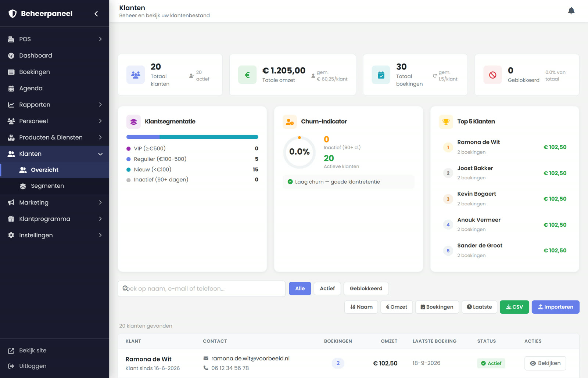
Task: Select the Alle filter
Action: (x=300, y=288)
